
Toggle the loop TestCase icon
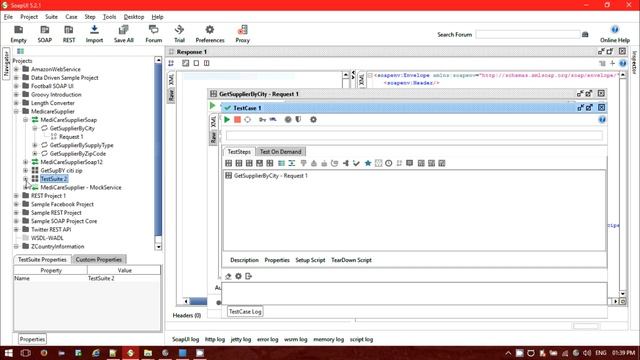[247, 120]
